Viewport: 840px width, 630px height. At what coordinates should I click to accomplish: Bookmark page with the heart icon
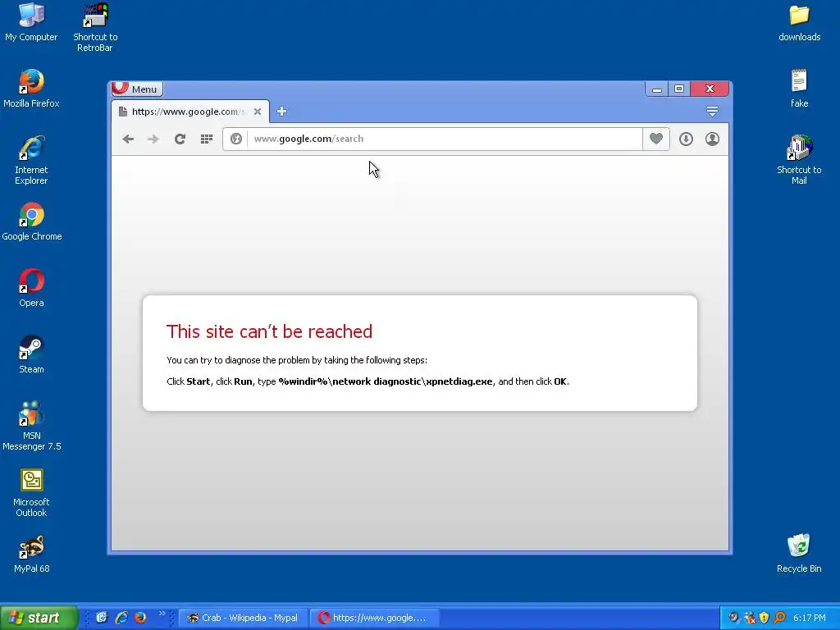coord(656,139)
